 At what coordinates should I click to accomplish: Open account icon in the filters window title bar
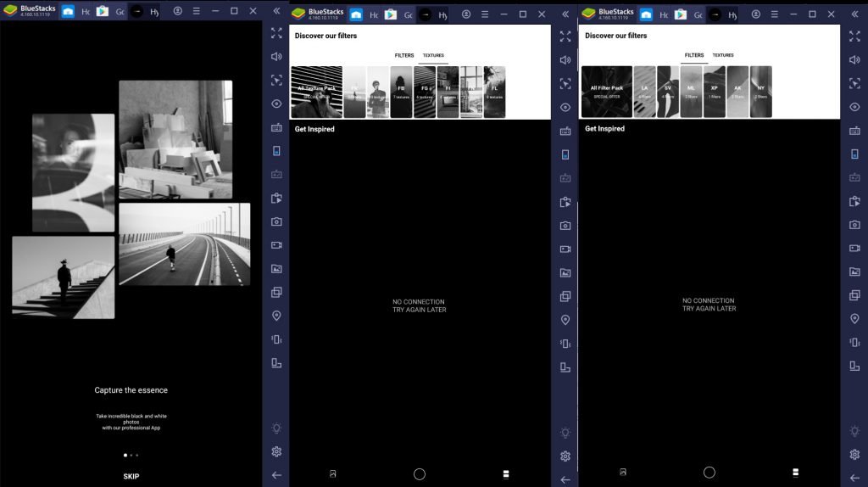755,14
